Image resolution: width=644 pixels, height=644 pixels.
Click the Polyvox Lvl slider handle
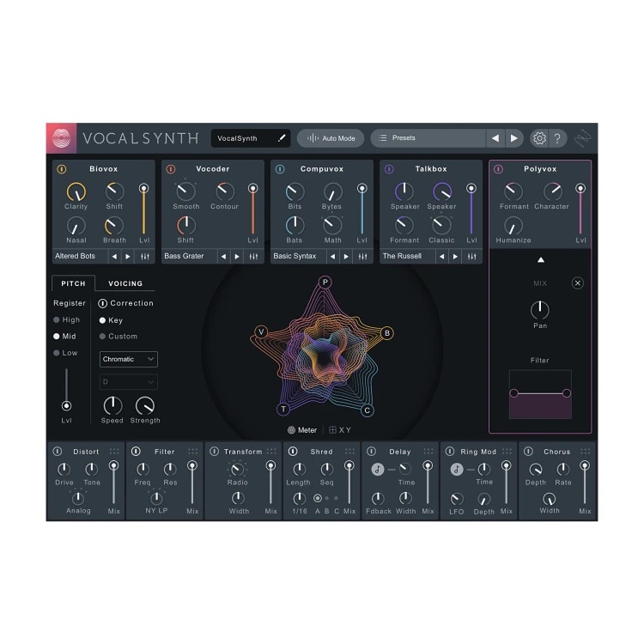580,188
